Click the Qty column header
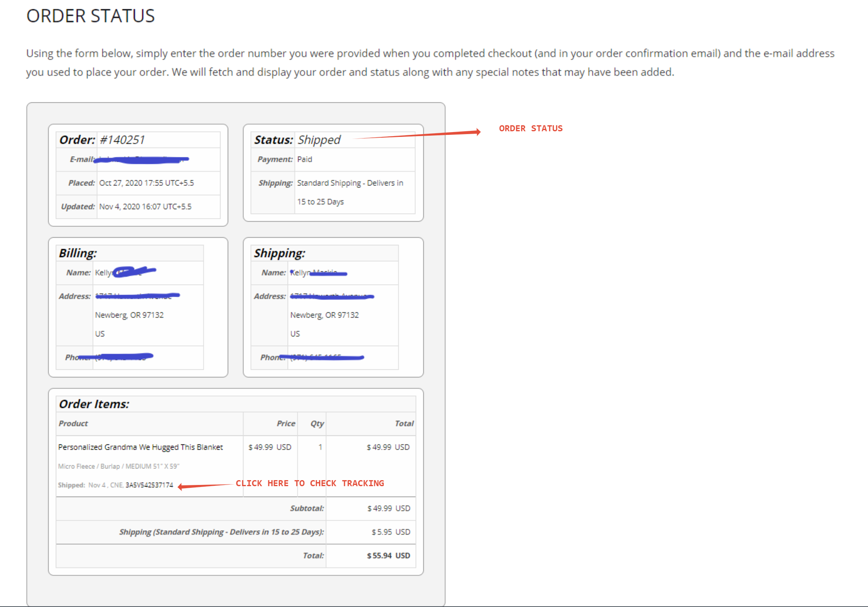Screen dimensions: 868x607 pyautogui.click(x=317, y=424)
